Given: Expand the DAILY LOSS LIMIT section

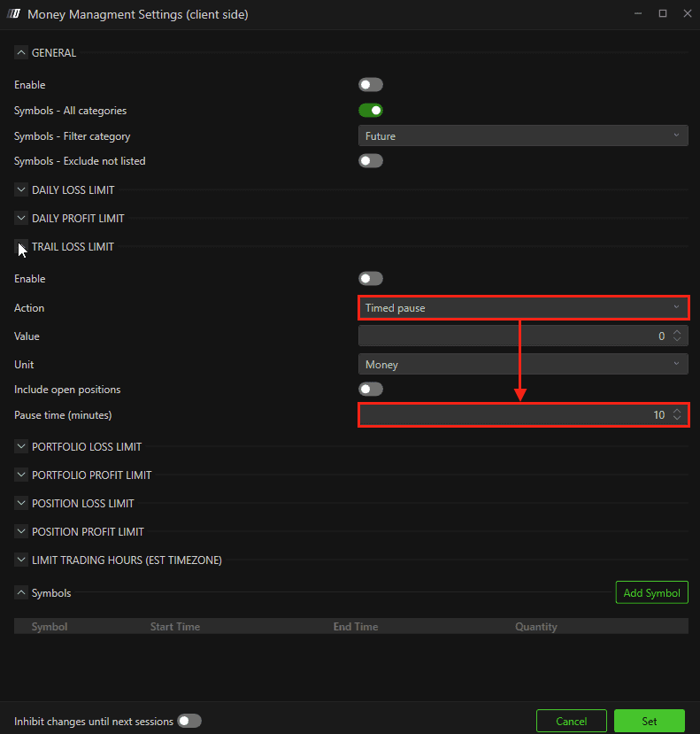Looking at the screenshot, I should [21, 190].
